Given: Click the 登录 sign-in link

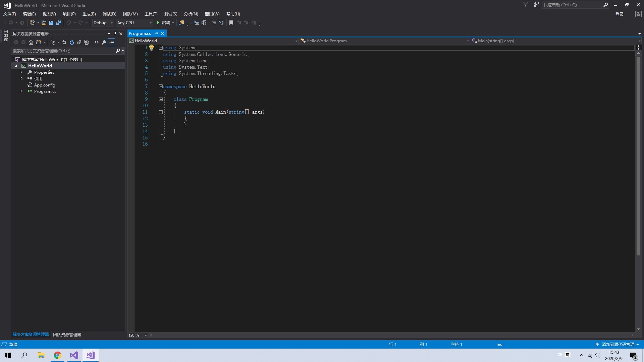Looking at the screenshot, I should (x=619, y=14).
